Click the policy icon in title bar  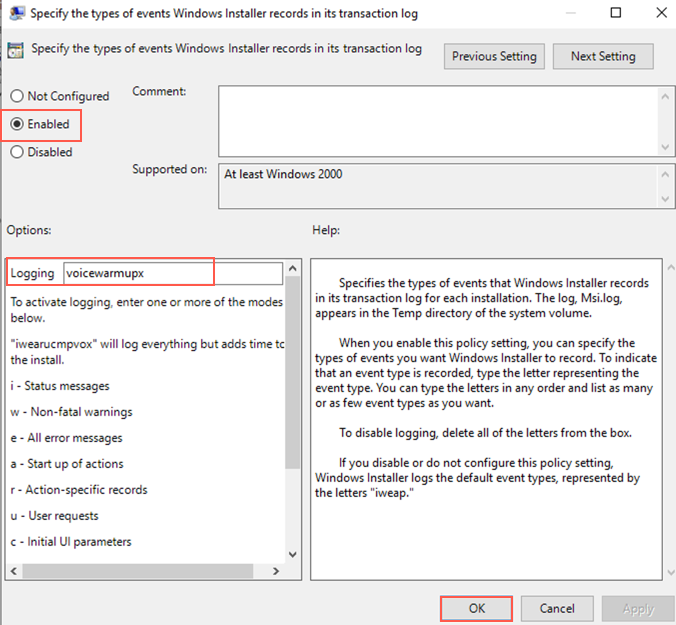point(17,14)
